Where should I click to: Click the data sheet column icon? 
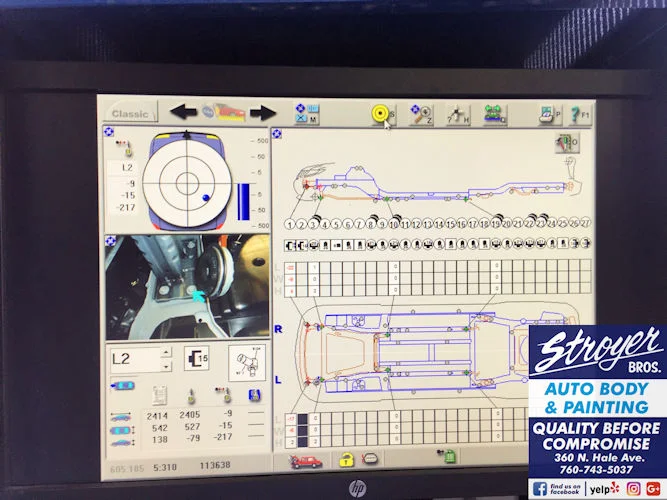coord(160,395)
